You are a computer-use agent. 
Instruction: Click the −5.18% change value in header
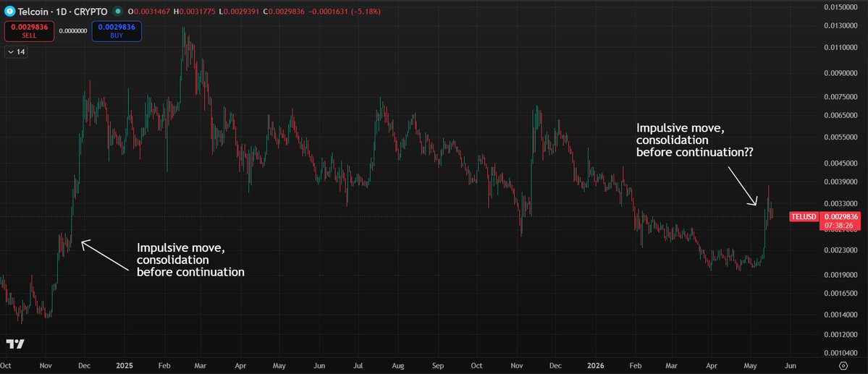366,11
